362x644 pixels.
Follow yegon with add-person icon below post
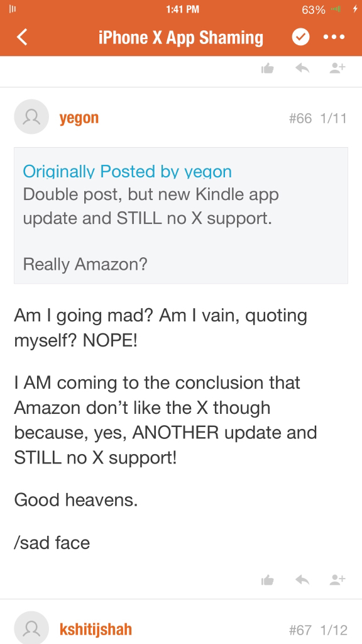point(337,579)
